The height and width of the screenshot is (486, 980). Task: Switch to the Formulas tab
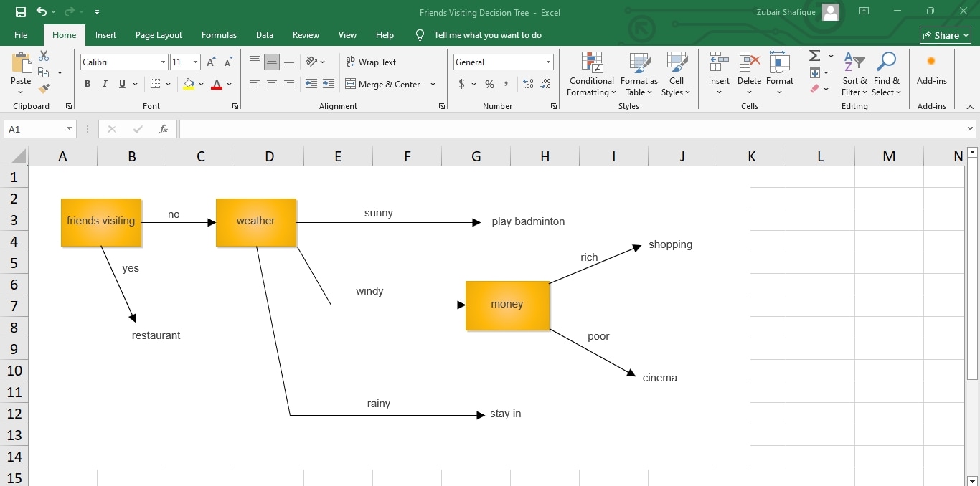(x=219, y=34)
